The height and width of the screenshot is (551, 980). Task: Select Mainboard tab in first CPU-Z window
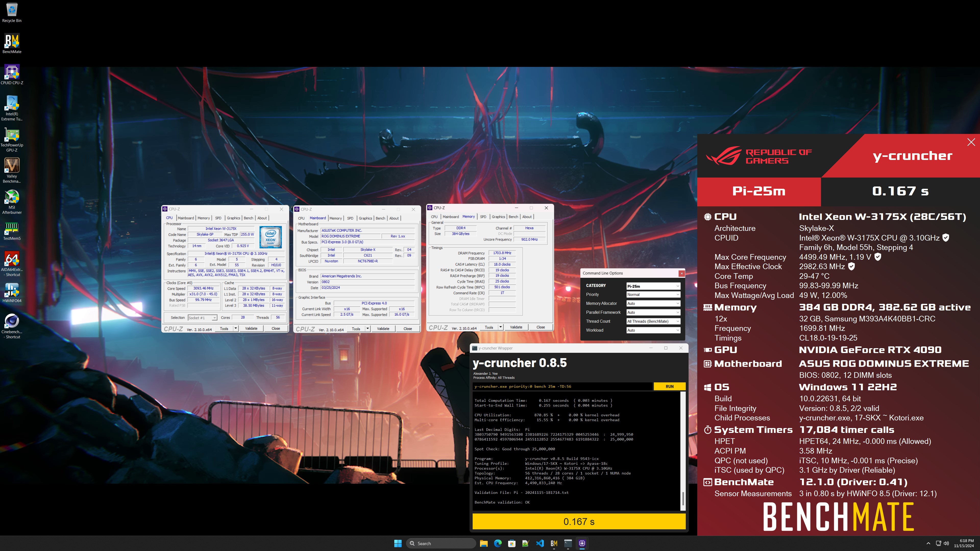(x=186, y=218)
